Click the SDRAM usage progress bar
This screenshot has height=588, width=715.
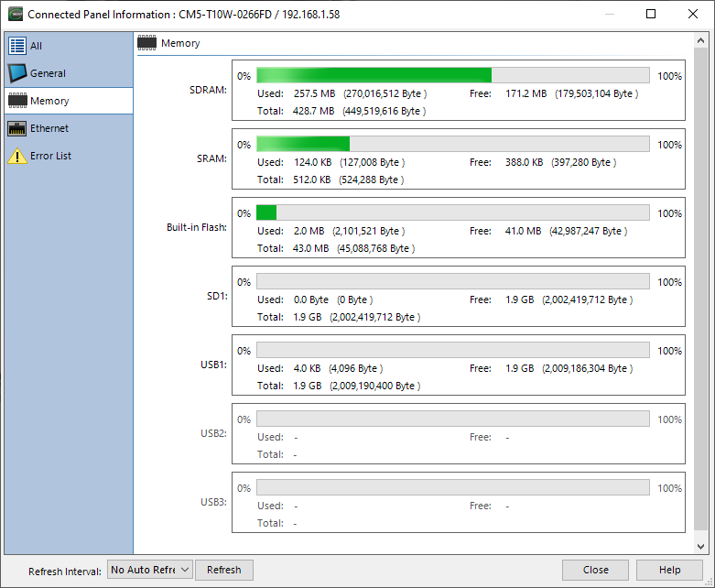[x=453, y=75]
